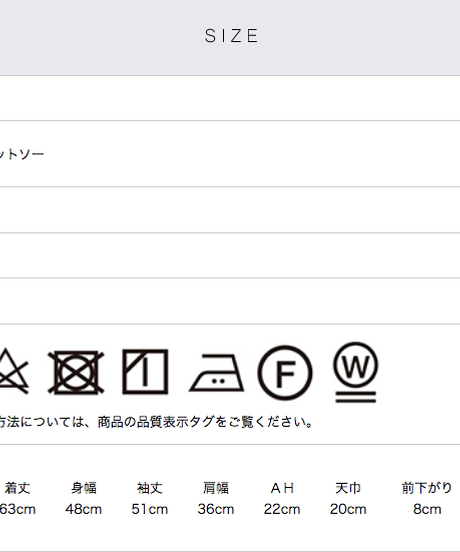Click the 前下がり 8cm measurement
460x552 pixels.
tap(427, 498)
